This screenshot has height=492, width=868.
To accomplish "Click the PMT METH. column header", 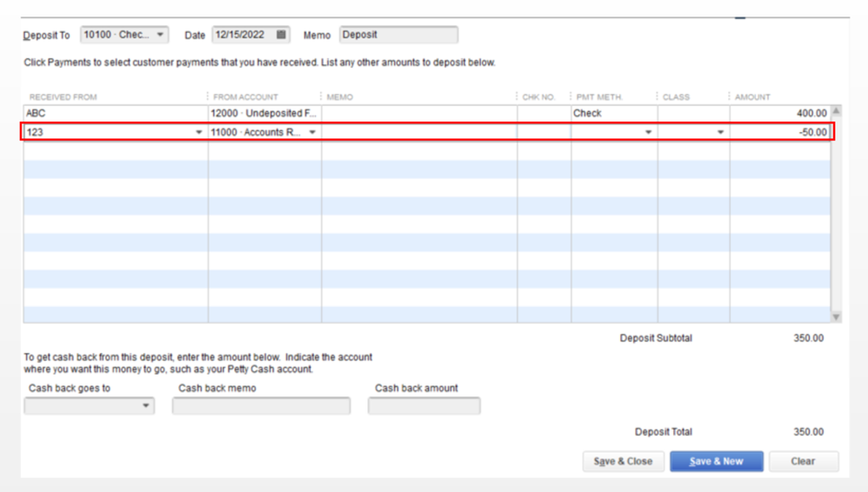I will (599, 96).
